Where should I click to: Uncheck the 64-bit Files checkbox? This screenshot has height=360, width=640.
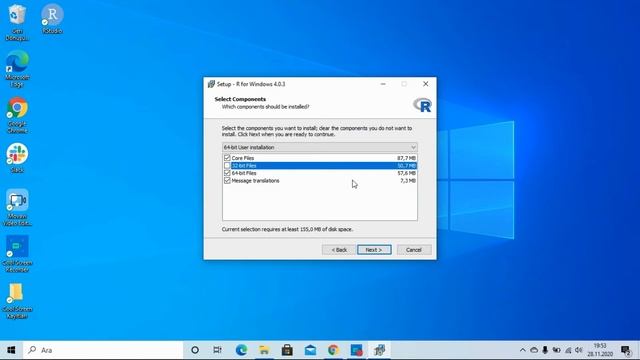point(227,173)
